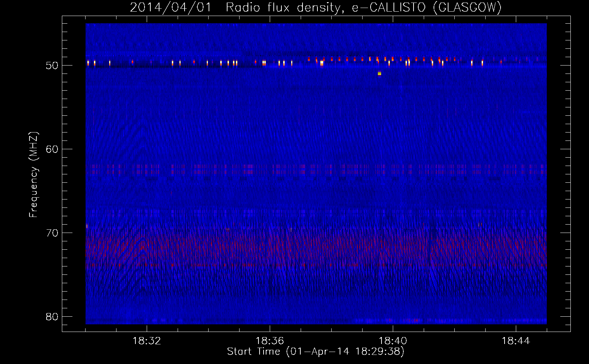Click the 18:44 time tick label
The height and width of the screenshot is (364, 589).
[x=516, y=341]
